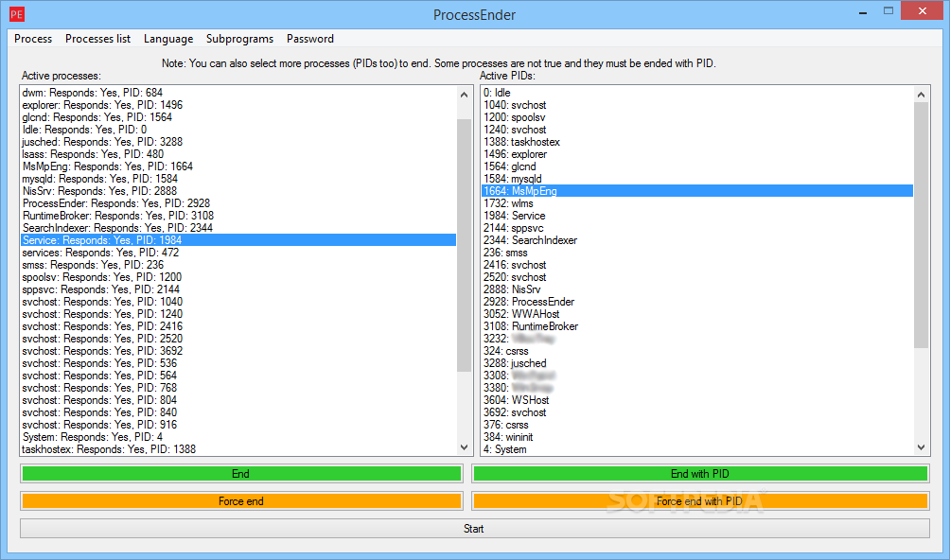Select '1732: wlms' in Active PIDs
The width and height of the screenshot is (950, 560).
point(697,203)
